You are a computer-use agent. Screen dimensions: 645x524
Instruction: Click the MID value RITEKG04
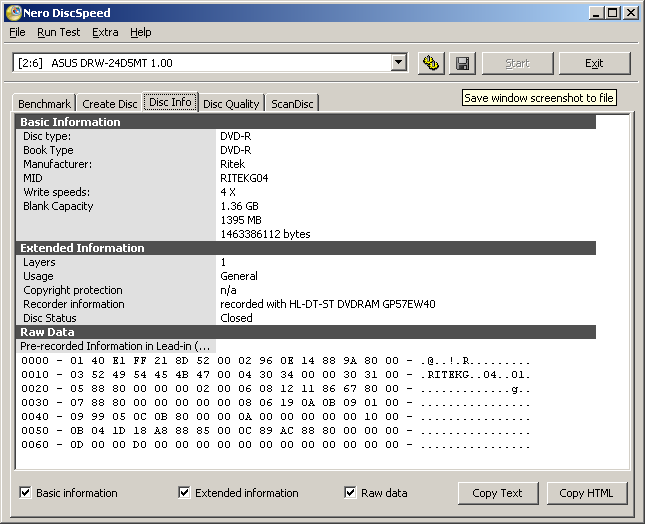click(244, 178)
